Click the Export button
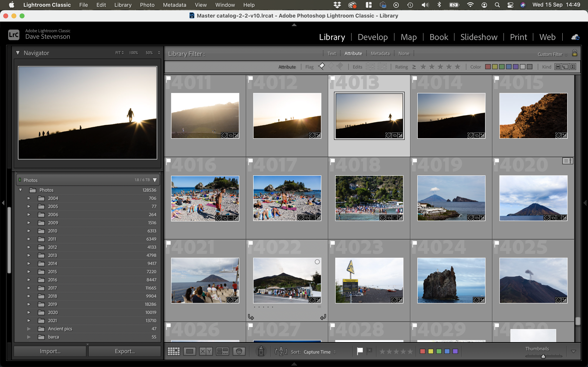Image resolution: width=588 pixels, height=367 pixels. pyautogui.click(x=125, y=351)
